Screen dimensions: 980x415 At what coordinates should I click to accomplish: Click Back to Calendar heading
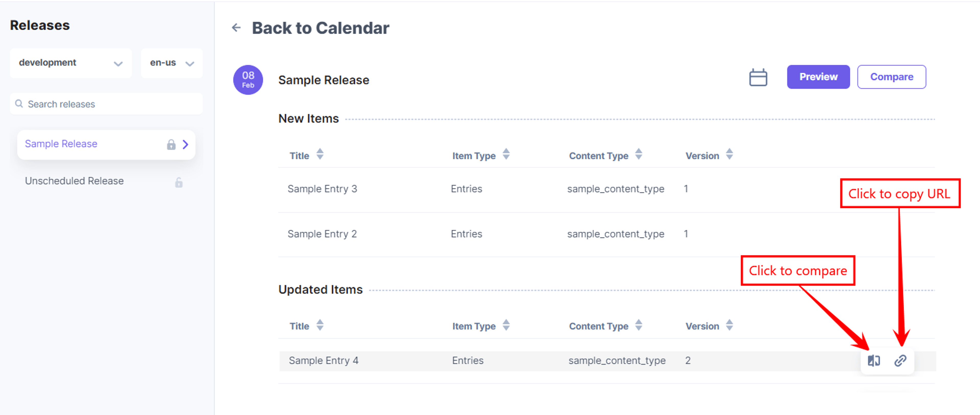click(x=320, y=28)
